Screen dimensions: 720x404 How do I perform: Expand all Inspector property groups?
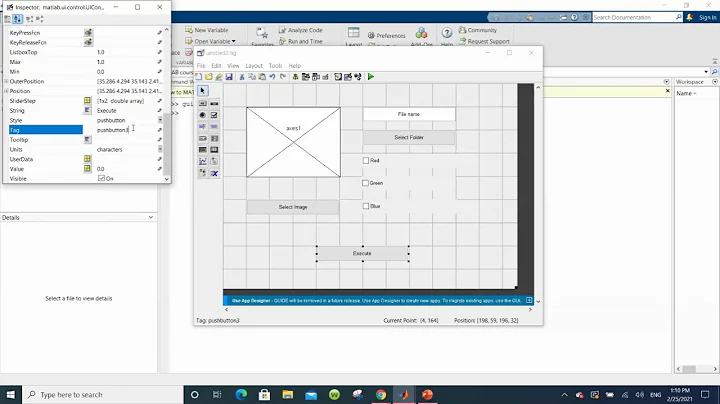(x=29, y=19)
